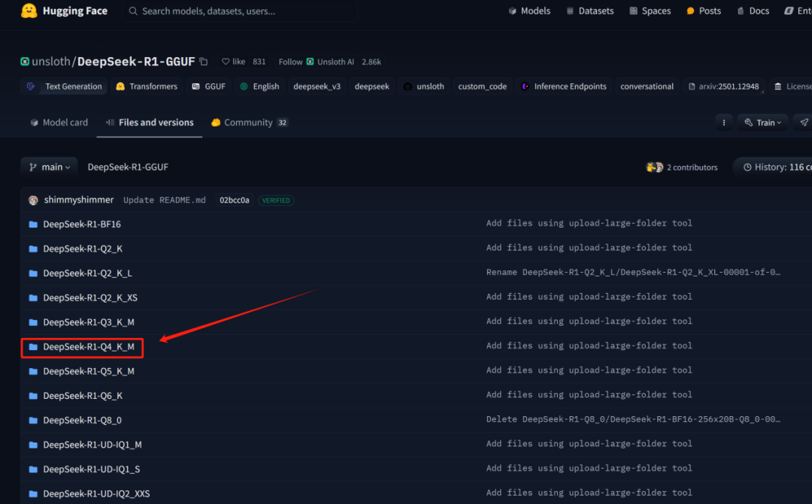The height and width of the screenshot is (504, 812).
Task: Open the Update README.md commit message
Action: [164, 201]
